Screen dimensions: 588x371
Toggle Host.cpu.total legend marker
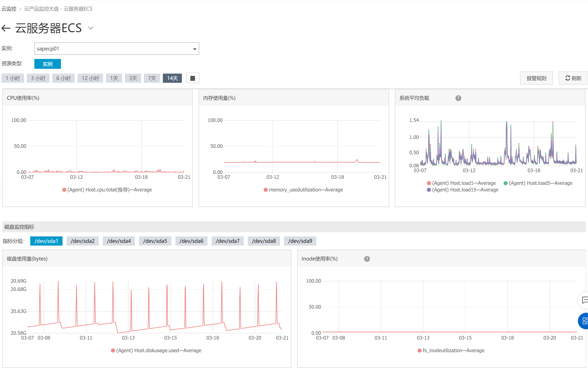pyautogui.click(x=64, y=190)
